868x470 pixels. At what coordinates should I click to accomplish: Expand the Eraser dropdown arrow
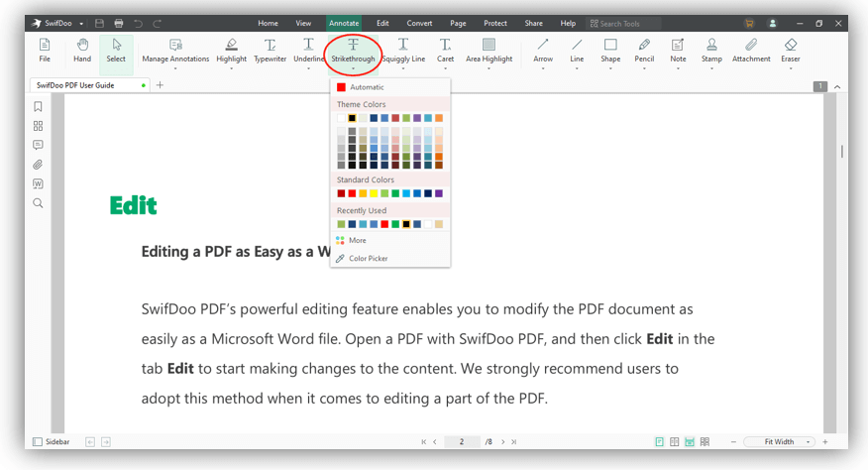pos(791,68)
